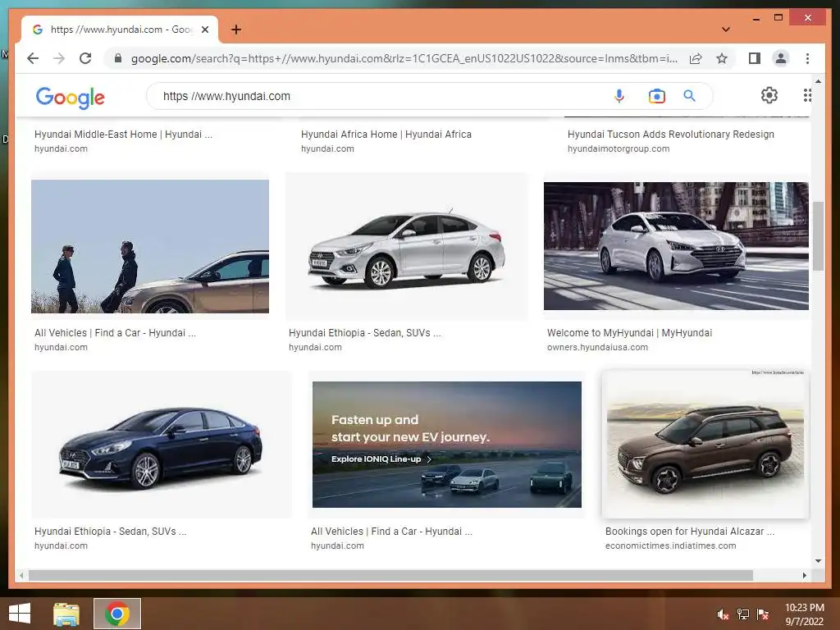Click the forward navigation arrow
This screenshot has width=840, height=630.
click(x=59, y=58)
